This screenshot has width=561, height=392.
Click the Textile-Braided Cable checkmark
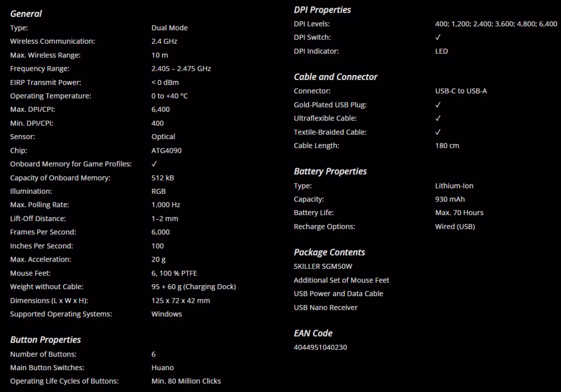(x=438, y=132)
